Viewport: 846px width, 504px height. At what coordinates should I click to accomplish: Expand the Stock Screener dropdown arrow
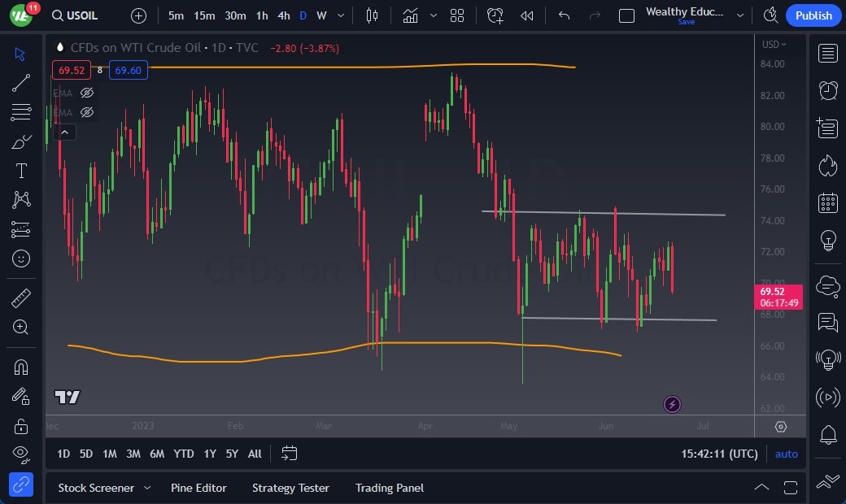[147, 488]
